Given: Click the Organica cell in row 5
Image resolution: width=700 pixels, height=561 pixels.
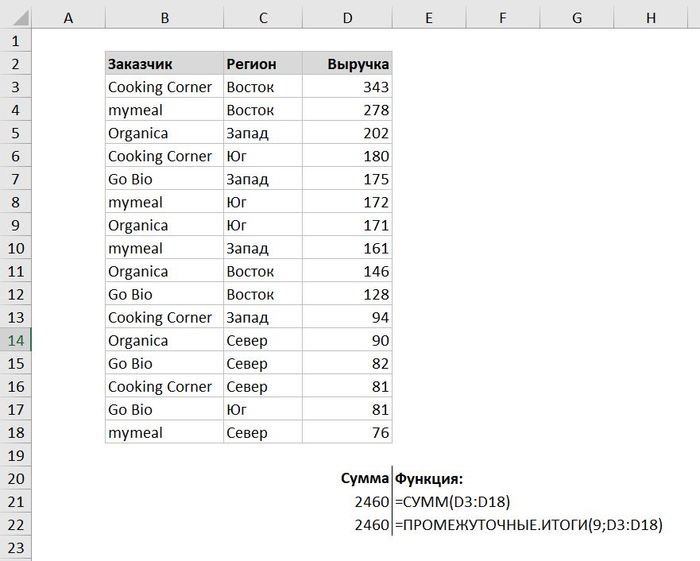Looking at the screenshot, I should click(164, 133).
